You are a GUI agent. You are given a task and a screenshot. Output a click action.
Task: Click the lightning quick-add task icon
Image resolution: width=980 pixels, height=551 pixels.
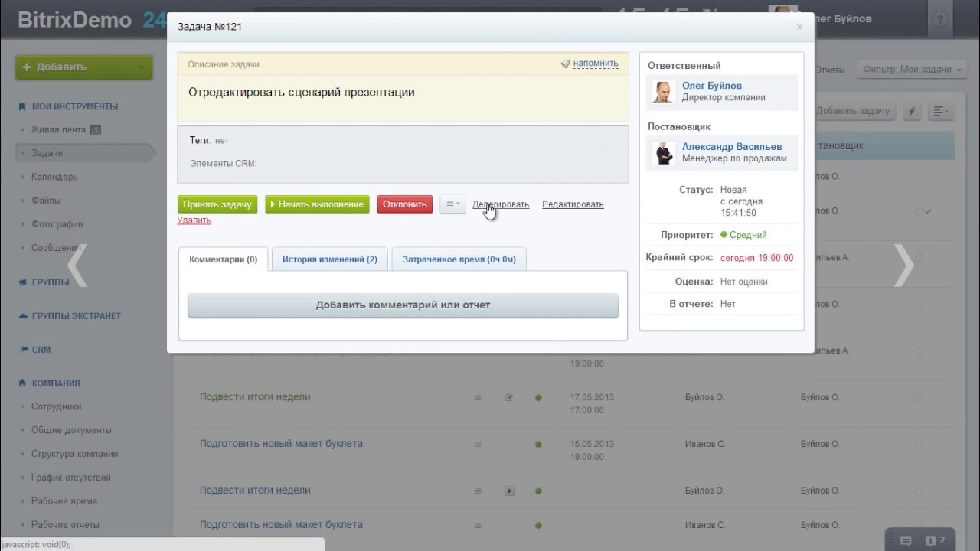pos(912,111)
